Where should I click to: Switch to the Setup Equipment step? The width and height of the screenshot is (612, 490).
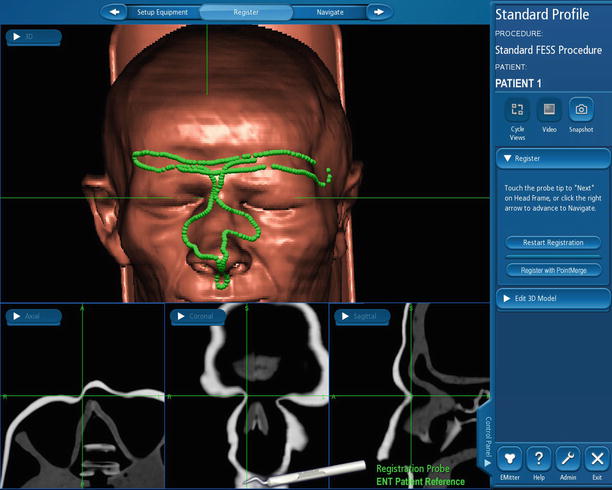click(163, 12)
